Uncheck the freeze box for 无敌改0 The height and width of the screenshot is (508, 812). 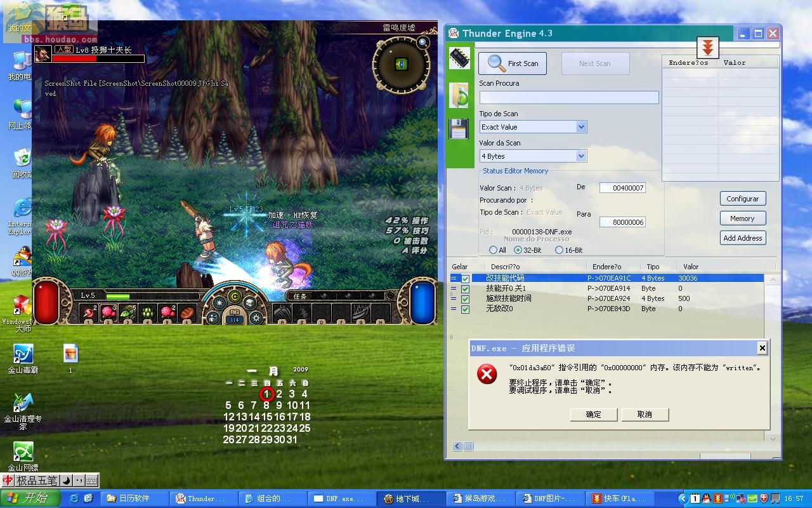pyautogui.click(x=466, y=309)
